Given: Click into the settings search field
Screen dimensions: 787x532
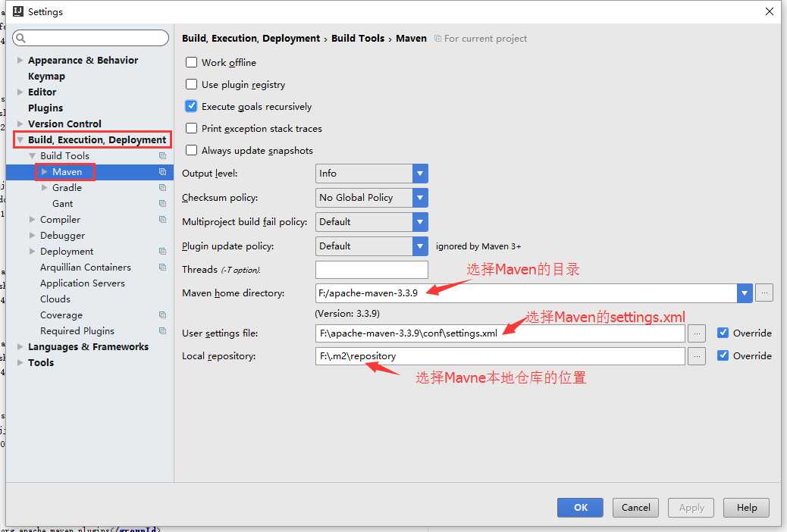Looking at the screenshot, I should click(x=90, y=38).
